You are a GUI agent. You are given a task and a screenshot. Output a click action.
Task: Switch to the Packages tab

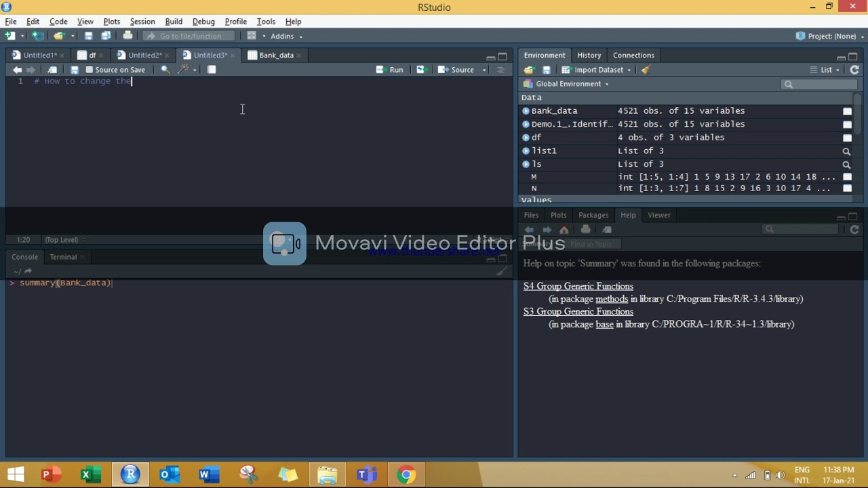pos(593,216)
